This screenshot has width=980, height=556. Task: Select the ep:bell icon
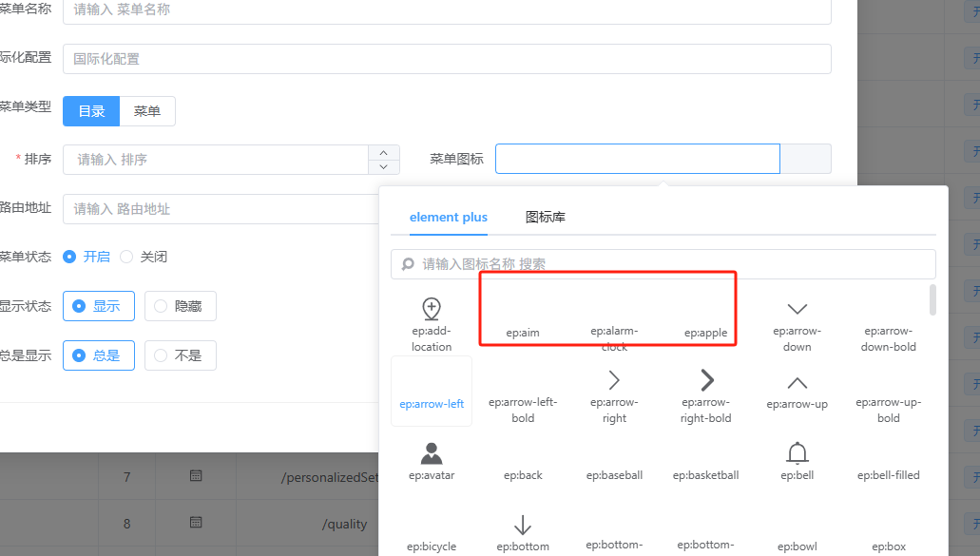pos(797,462)
